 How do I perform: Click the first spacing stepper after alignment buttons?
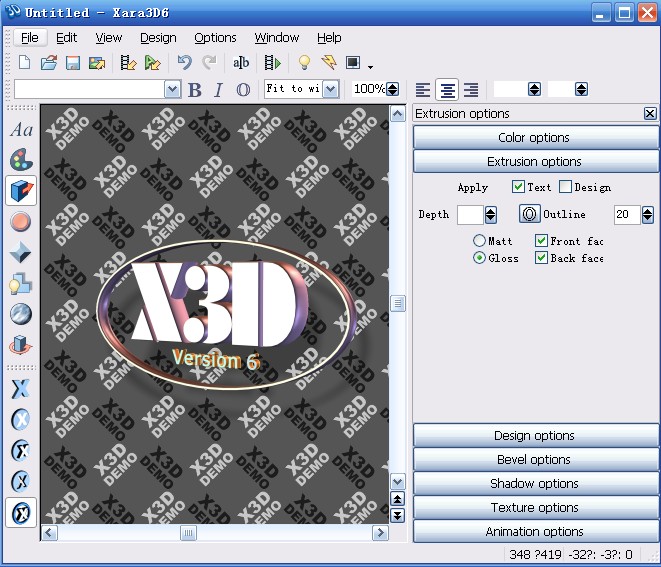[535, 89]
